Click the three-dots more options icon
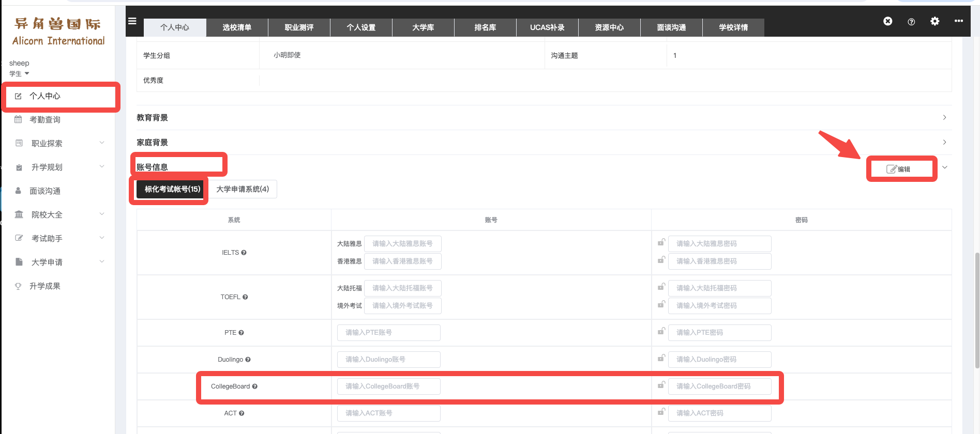Image resolution: width=980 pixels, height=434 pixels. click(x=959, y=21)
